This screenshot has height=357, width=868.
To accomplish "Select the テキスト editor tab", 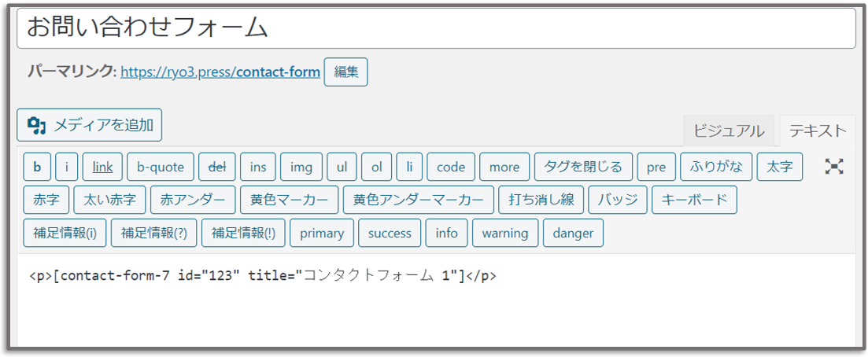I will click(x=817, y=131).
